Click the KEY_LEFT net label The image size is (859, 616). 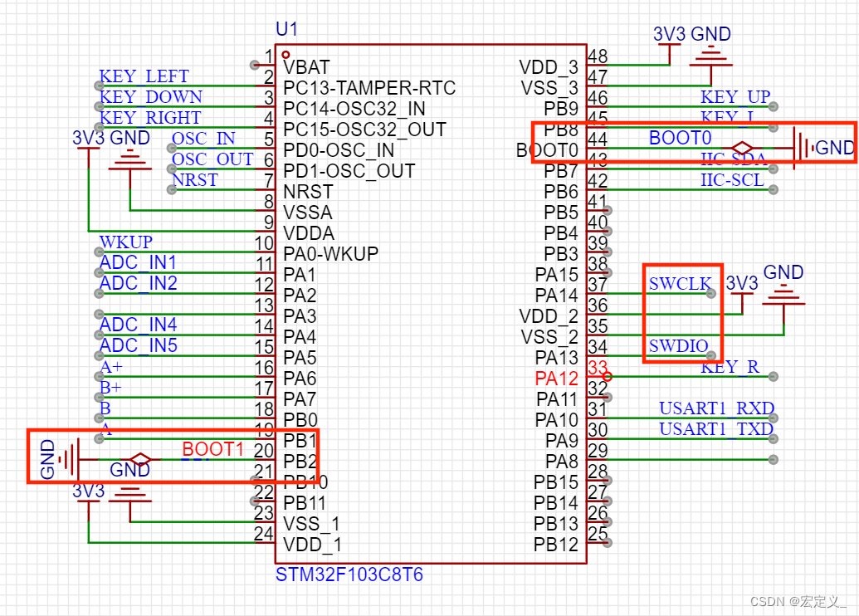(144, 76)
